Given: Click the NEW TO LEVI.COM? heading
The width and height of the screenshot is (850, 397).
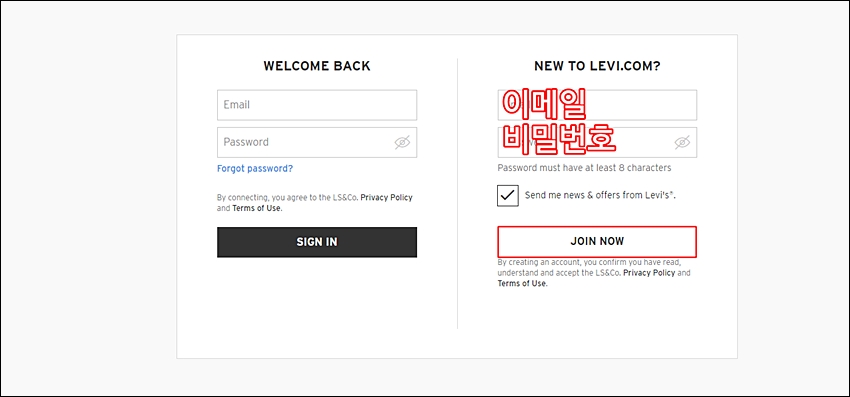Looking at the screenshot, I should coord(597,66).
